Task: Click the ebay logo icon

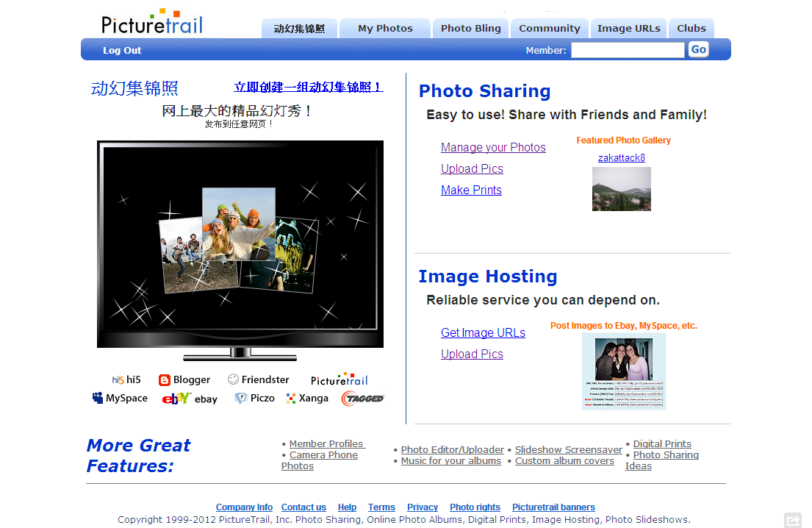Action: click(x=176, y=399)
